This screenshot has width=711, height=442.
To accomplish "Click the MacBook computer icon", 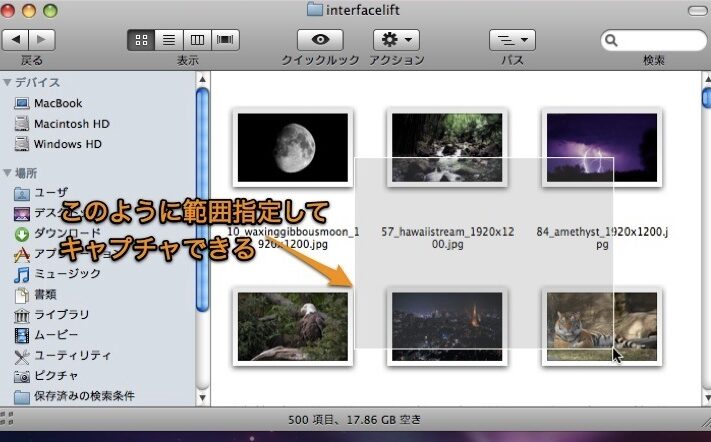I will [21, 103].
